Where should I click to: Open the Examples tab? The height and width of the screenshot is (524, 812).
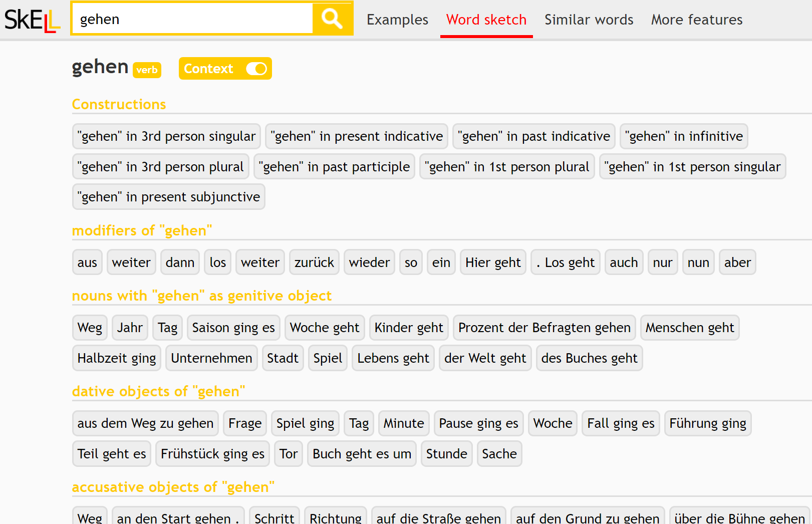(x=397, y=20)
